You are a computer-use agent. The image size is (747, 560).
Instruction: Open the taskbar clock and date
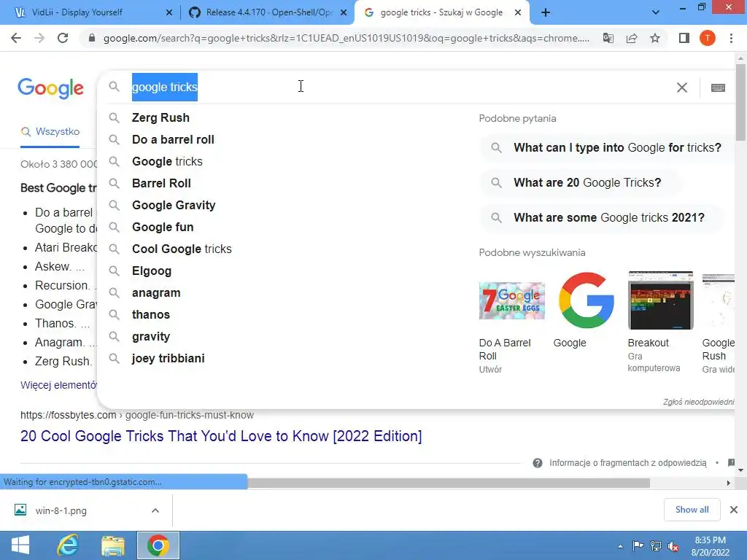tap(710, 546)
